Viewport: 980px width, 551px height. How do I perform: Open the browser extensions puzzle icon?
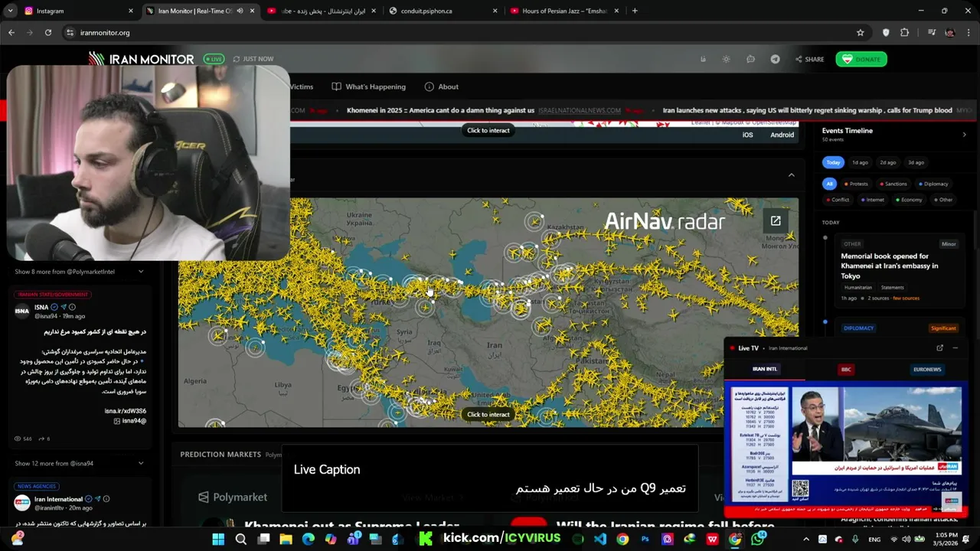pyautogui.click(x=905, y=32)
